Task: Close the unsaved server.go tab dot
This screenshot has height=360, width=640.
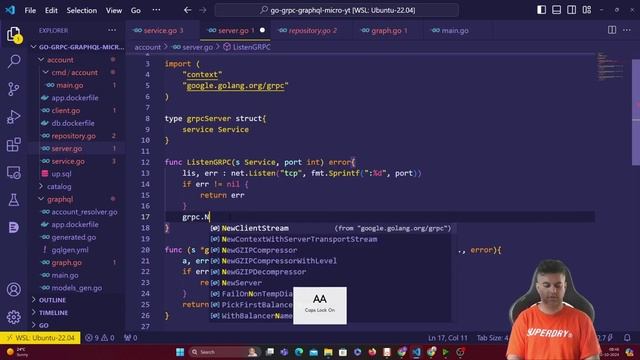Action: (x=262, y=30)
